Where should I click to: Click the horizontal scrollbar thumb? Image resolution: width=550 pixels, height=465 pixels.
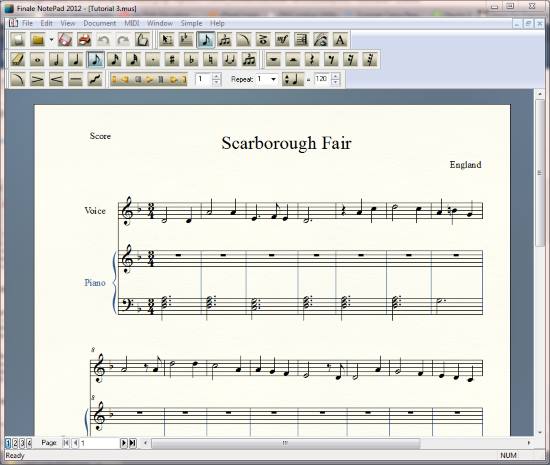tap(286, 443)
